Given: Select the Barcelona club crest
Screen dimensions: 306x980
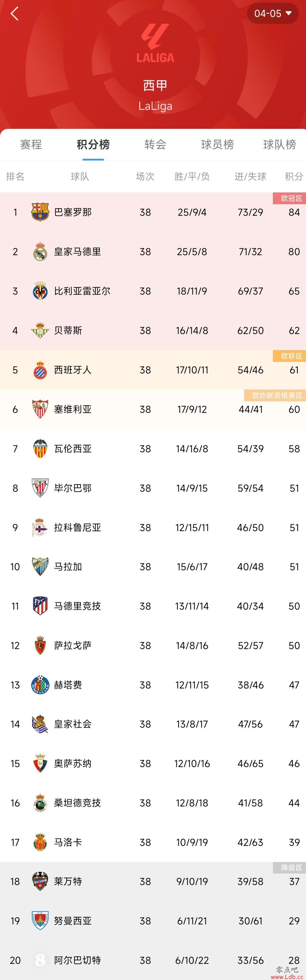Looking at the screenshot, I should [40, 212].
